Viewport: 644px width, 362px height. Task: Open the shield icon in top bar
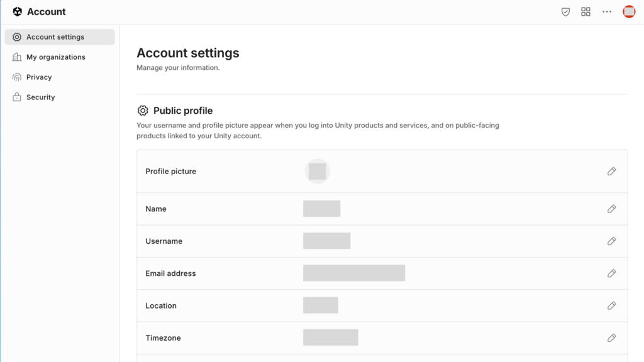pyautogui.click(x=565, y=12)
